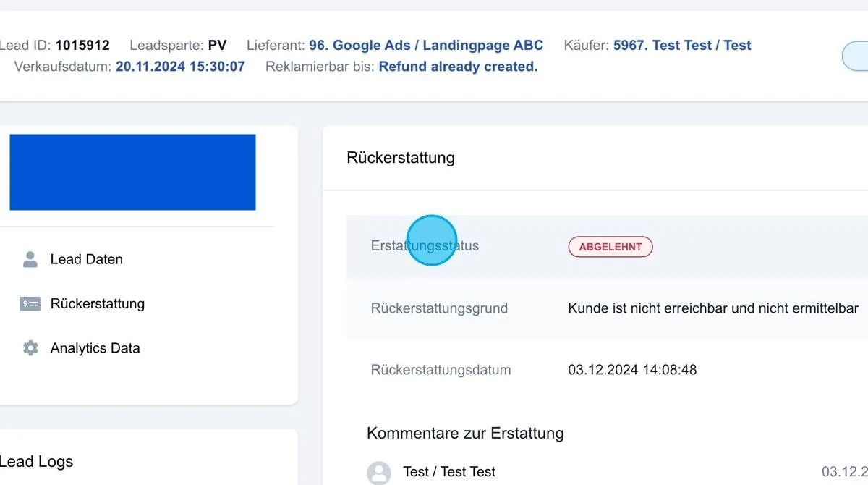This screenshot has width=868, height=485.
Task: Click the rounded button at top right edge
Action: click(856, 56)
